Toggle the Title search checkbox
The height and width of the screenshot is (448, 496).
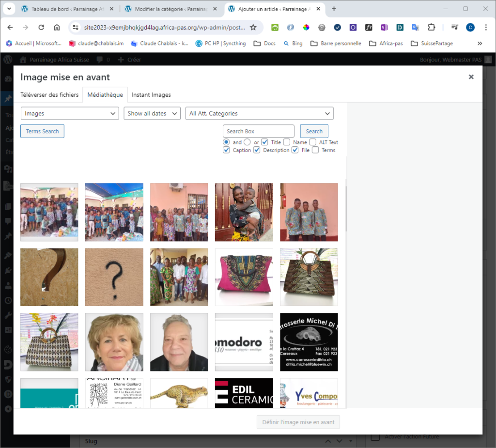[264, 142]
